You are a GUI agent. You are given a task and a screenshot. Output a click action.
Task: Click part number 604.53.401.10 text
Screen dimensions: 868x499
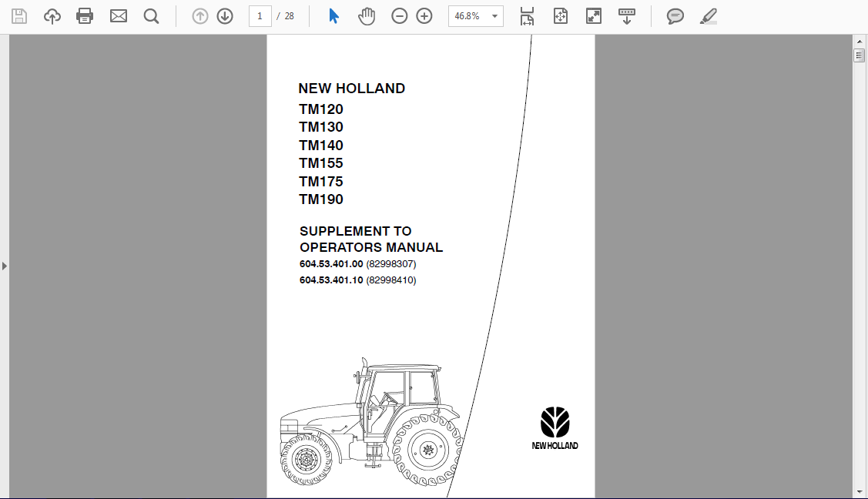coord(331,280)
